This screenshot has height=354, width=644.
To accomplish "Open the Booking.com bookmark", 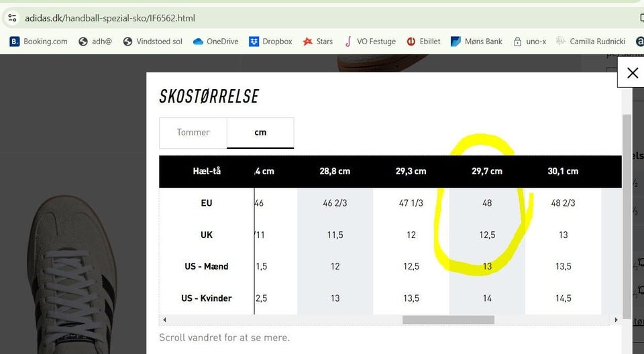I will [39, 42].
